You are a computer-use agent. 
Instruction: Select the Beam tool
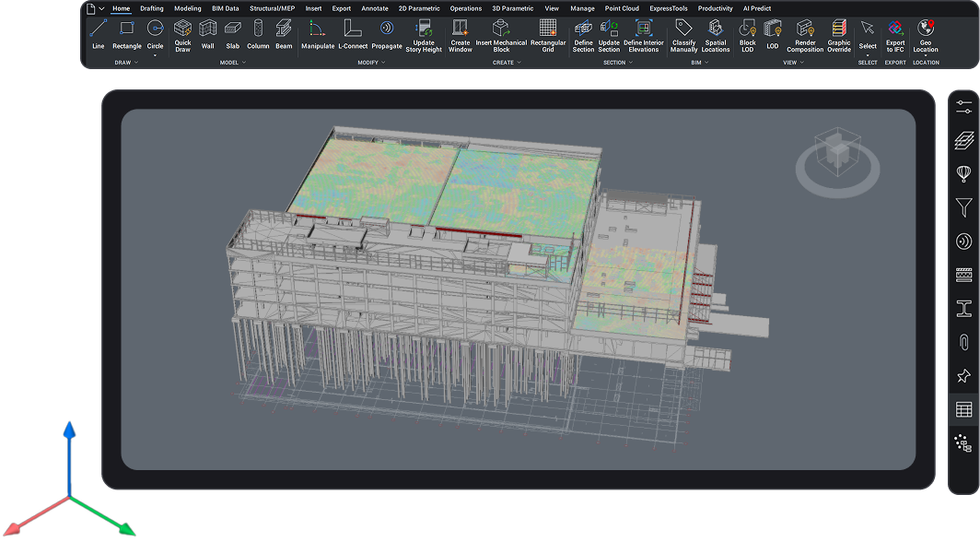(x=284, y=34)
